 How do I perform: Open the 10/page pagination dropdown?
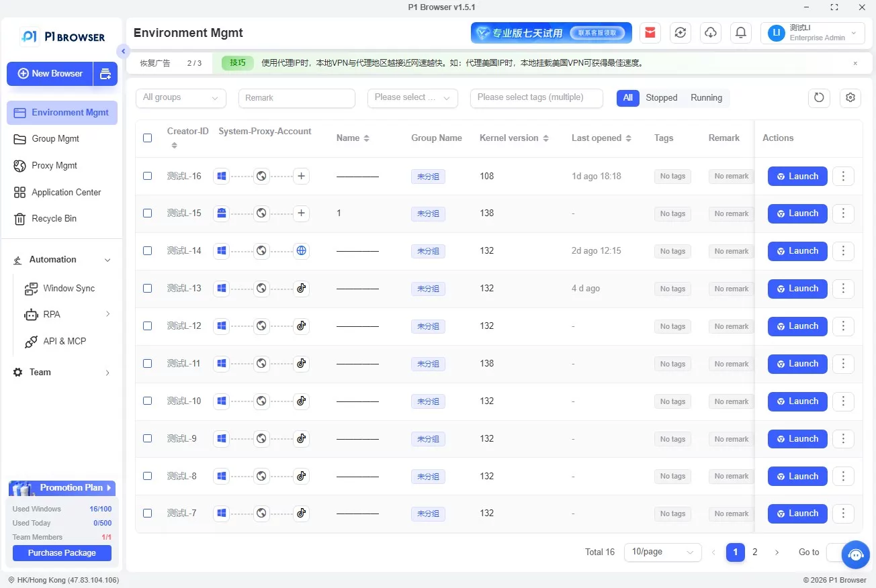coord(662,552)
